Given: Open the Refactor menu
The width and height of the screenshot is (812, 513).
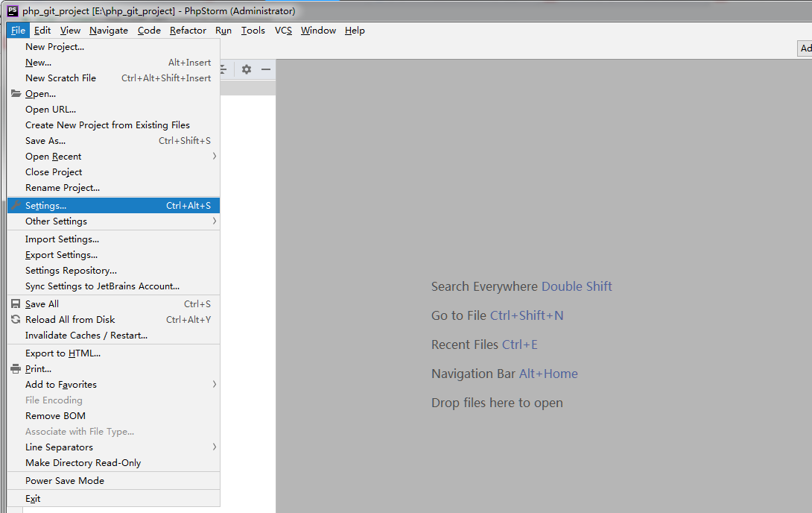Looking at the screenshot, I should point(188,31).
